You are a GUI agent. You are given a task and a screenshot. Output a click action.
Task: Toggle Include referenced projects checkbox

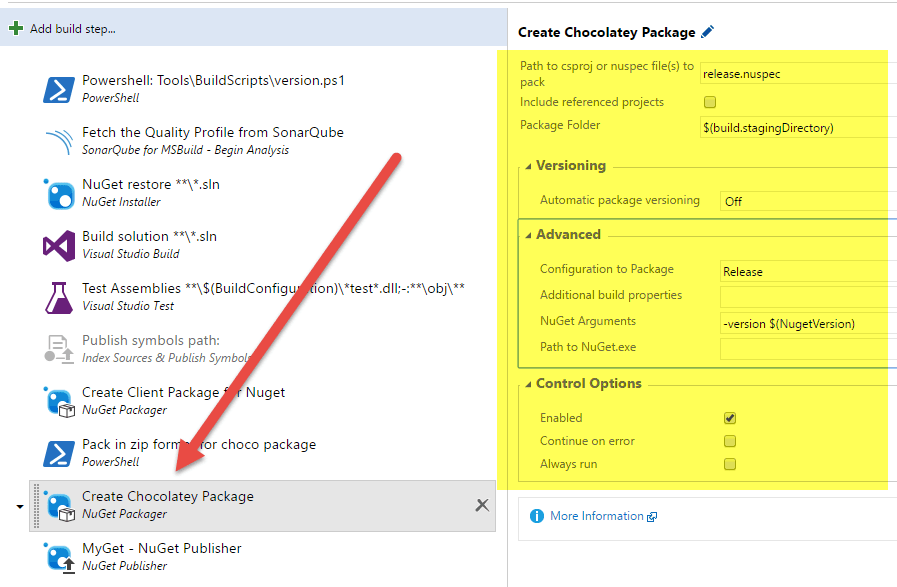tap(710, 101)
